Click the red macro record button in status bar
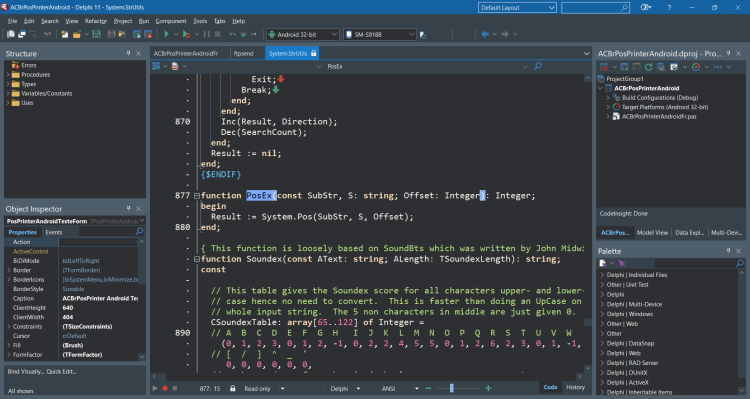 point(165,388)
